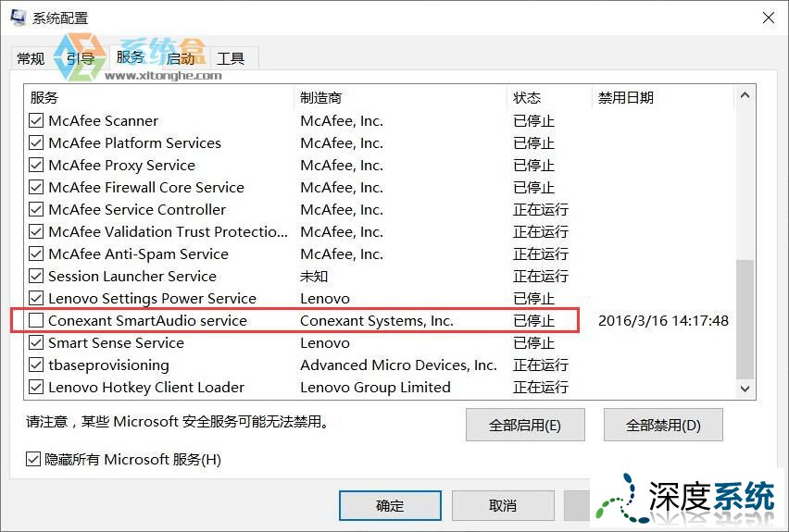Enable Conexant SmartAudio service checkbox
Viewport: 789px width, 532px height.
[x=36, y=320]
